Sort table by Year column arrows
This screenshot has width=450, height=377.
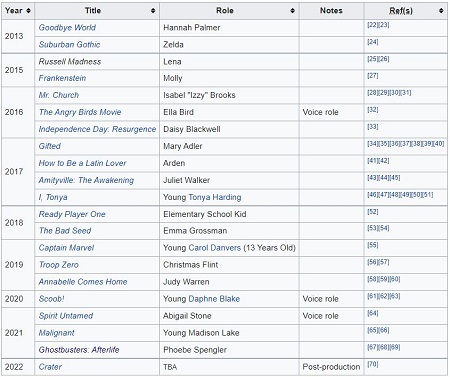[28, 11]
